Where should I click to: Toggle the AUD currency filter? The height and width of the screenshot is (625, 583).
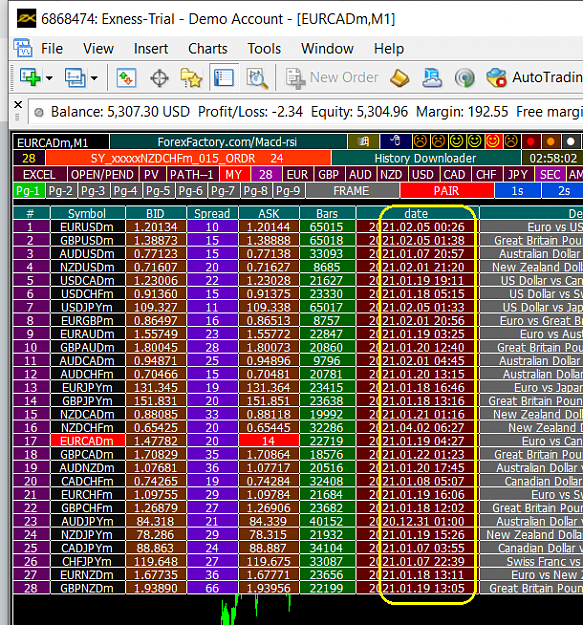[360, 175]
